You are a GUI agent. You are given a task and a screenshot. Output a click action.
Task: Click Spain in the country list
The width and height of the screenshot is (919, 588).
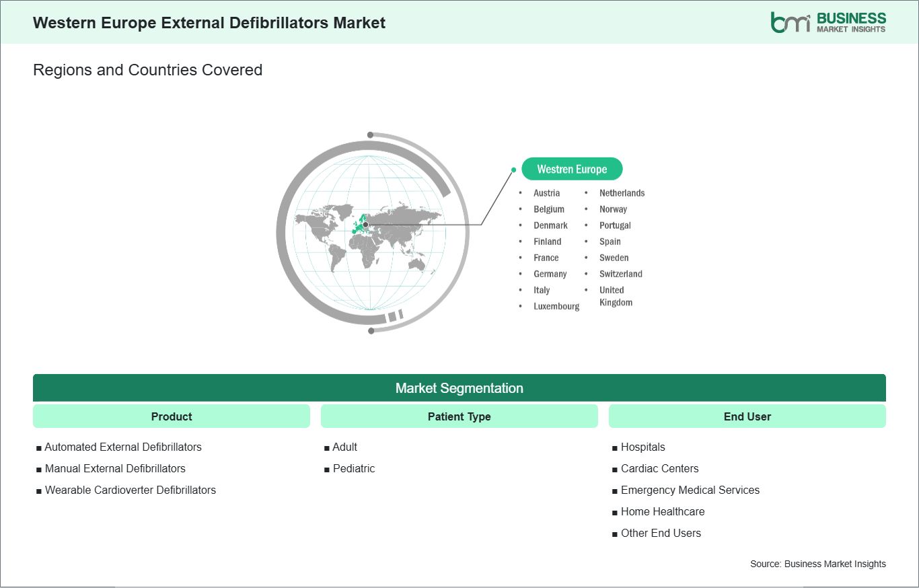pyautogui.click(x=610, y=242)
